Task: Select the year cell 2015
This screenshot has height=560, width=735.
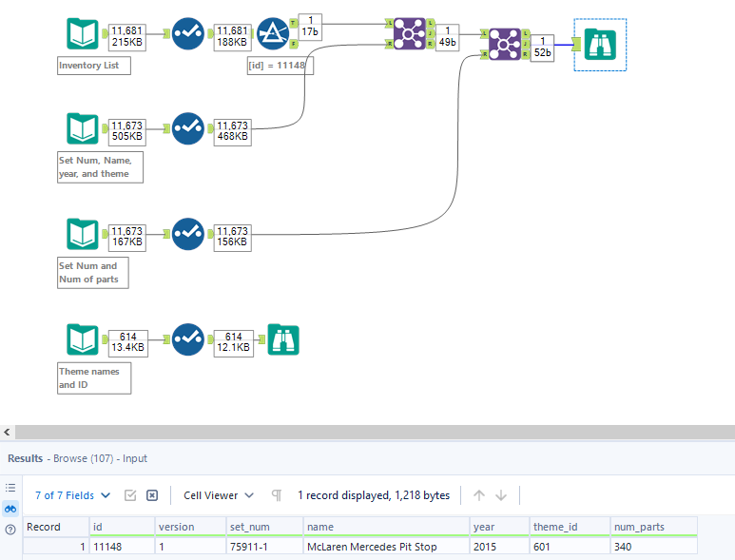Action: pyautogui.click(x=500, y=547)
